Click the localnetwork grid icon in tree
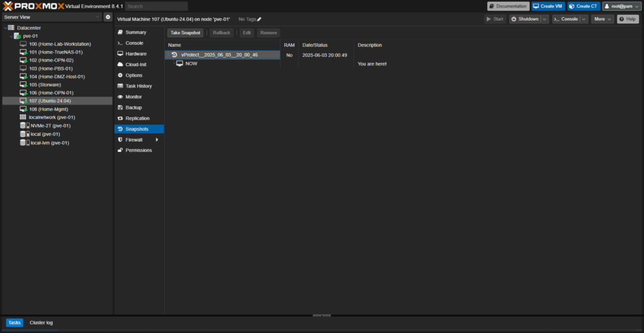This screenshot has width=644, height=333. tap(23, 118)
